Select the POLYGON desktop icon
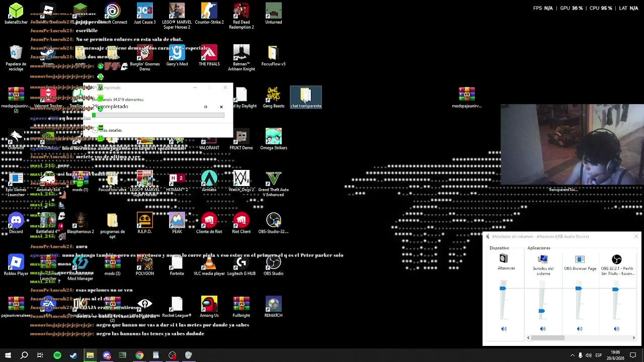This screenshot has width=644, height=362. pyautogui.click(x=145, y=265)
